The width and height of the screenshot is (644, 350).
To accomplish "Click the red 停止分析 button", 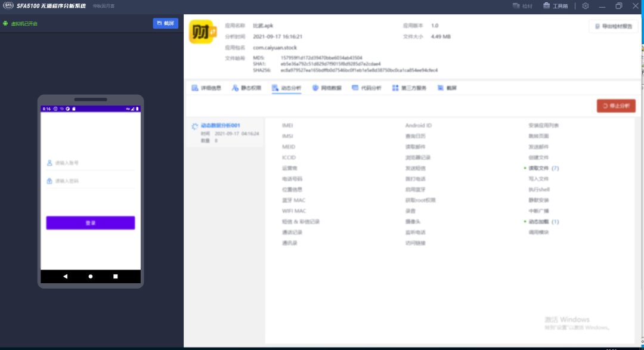I will click(617, 106).
